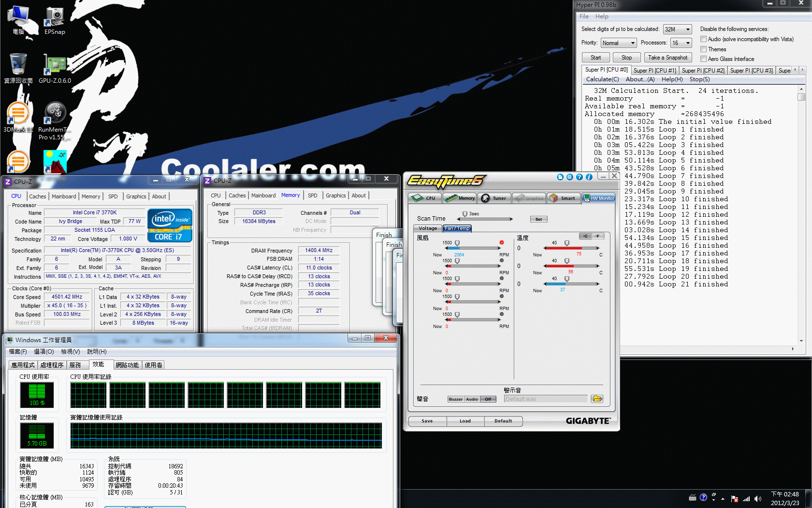Click the EasyTune6 blue document icon
This screenshot has height=508, width=812.
point(560,177)
